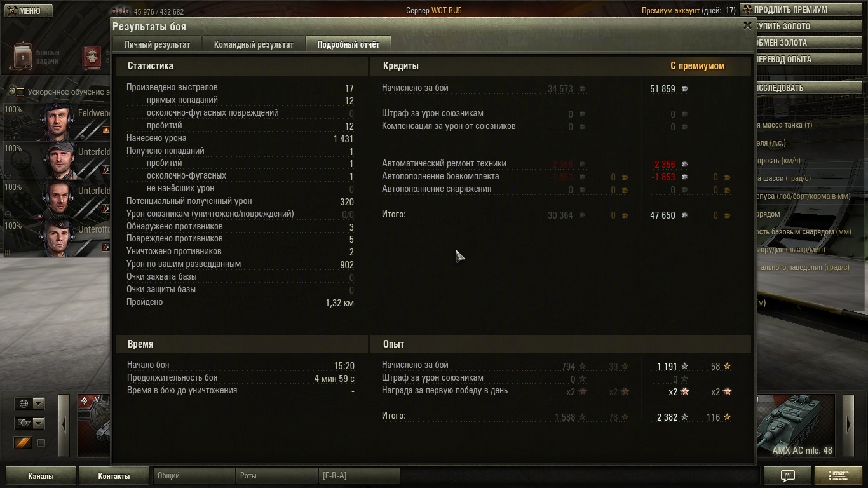Click the red book icon beside Боевые задачи
868x488 pixels.
pos(93,57)
